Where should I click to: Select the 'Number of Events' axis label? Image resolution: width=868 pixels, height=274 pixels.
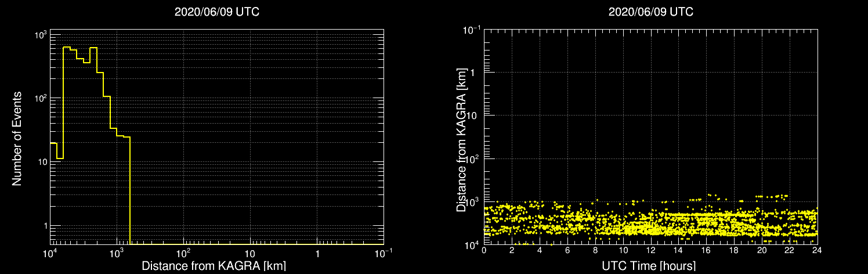coord(17,138)
